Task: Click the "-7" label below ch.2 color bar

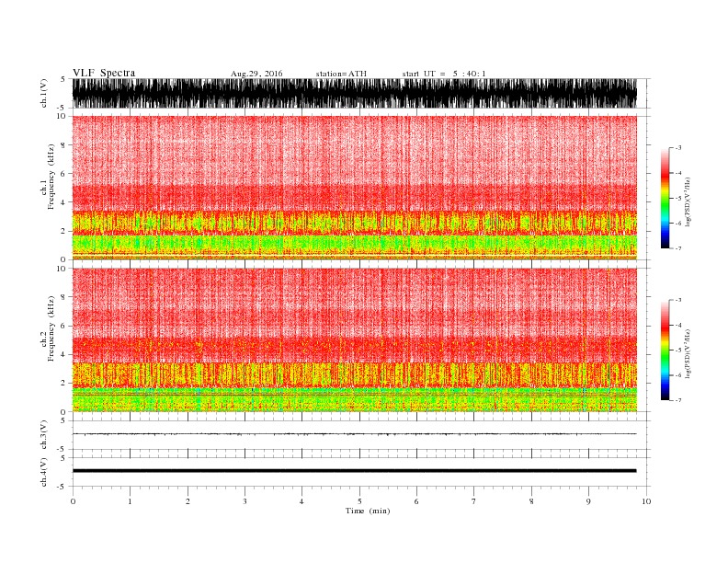Action: click(677, 400)
